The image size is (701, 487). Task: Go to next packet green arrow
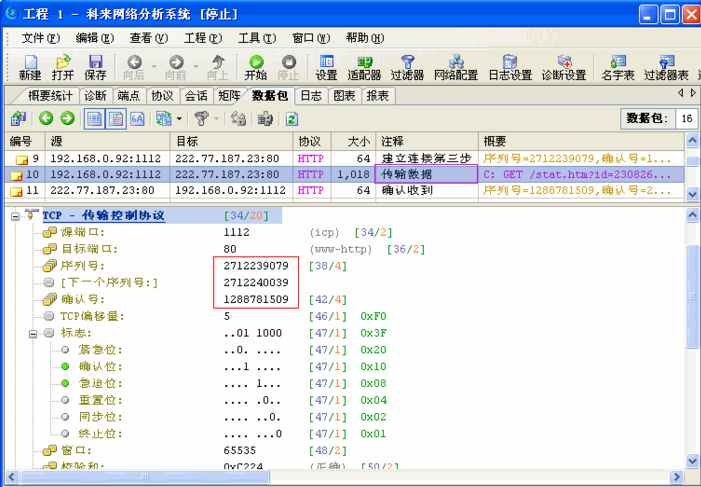click(68, 119)
